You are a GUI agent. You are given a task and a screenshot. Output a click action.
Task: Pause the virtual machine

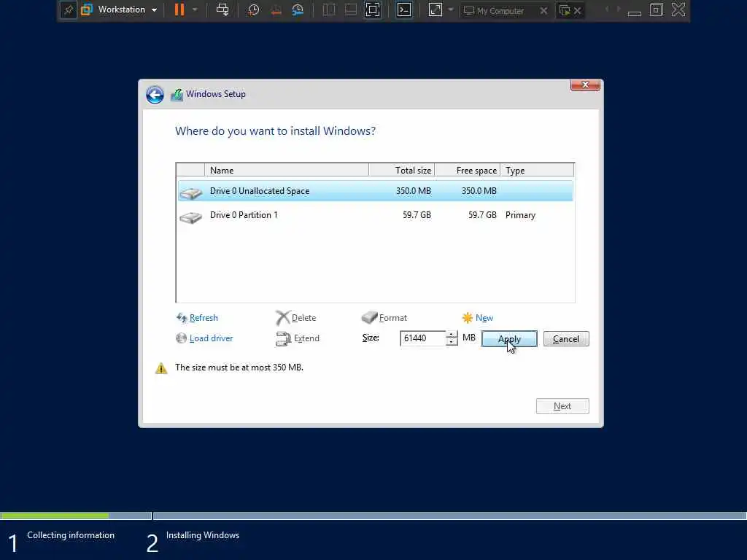(179, 9)
